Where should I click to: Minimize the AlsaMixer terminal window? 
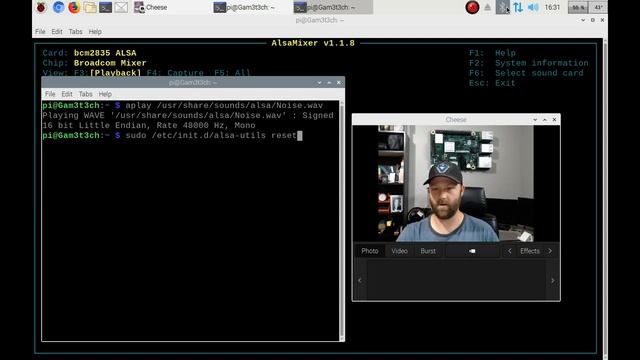(583, 20)
